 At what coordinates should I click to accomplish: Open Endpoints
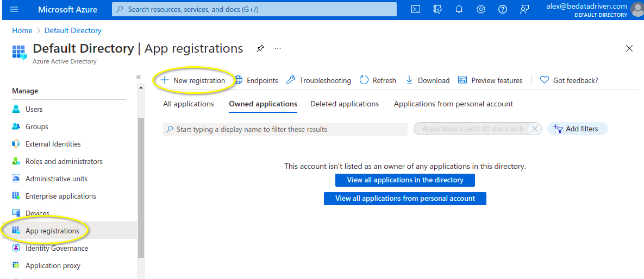[x=256, y=80]
